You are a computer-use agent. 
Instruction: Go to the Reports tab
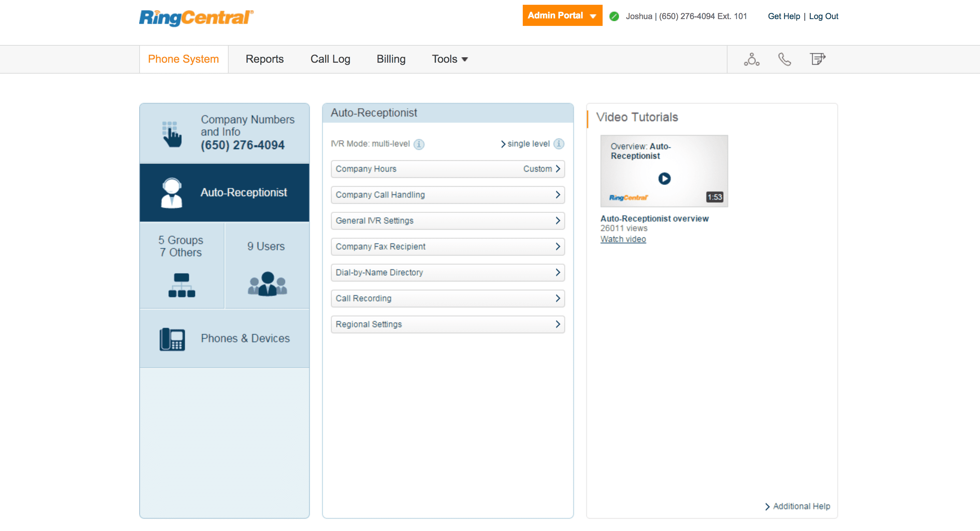click(264, 59)
